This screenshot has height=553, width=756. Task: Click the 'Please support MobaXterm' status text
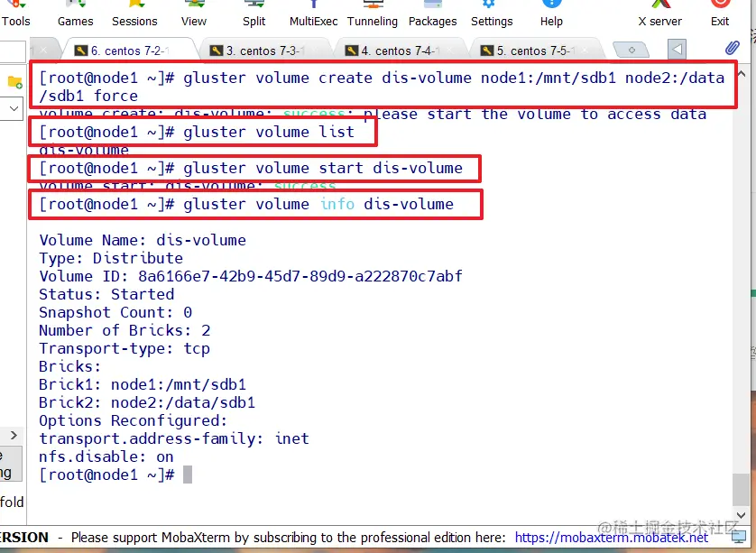pos(289,538)
